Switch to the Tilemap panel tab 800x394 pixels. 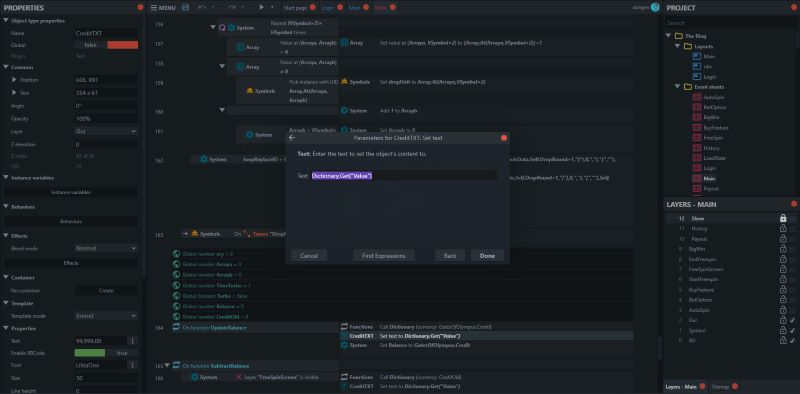pyautogui.click(x=719, y=386)
